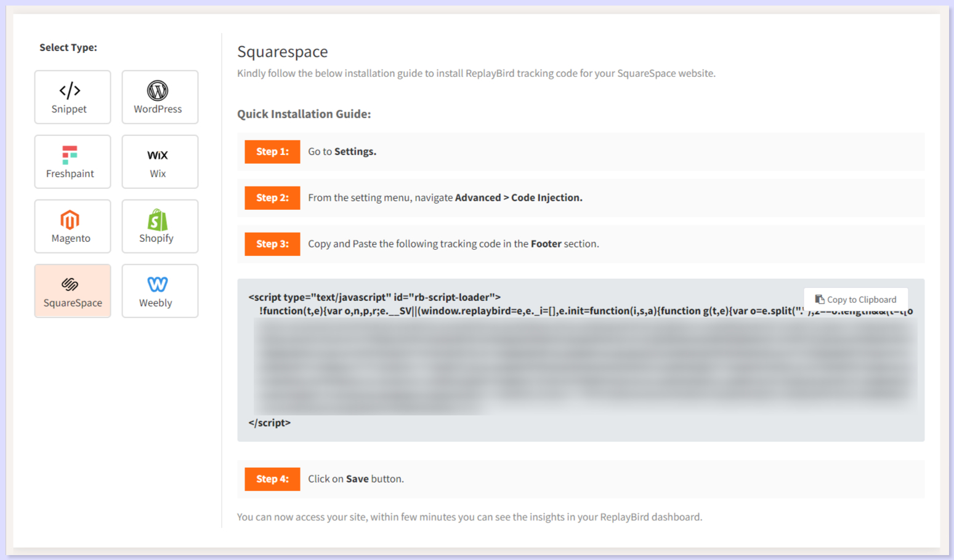The image size is (954, 560).
Task: Click the Quick Installation Guide heading
Action: coord(304,114)
